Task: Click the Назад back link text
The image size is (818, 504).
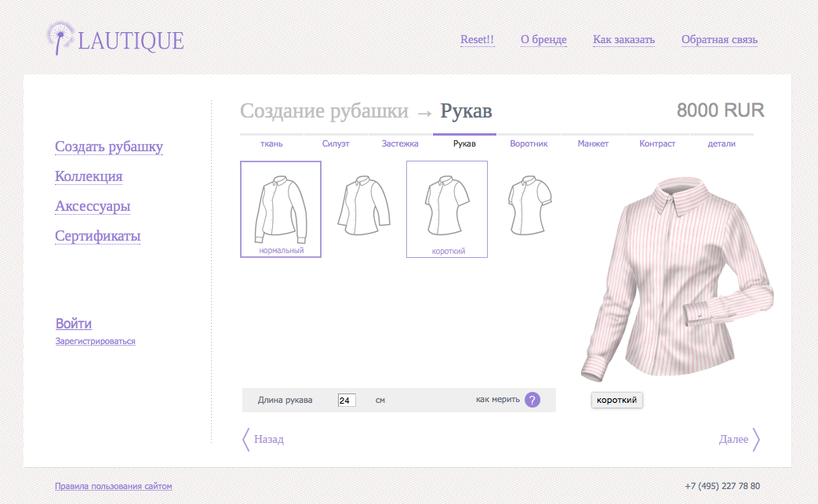Action: (x=269, y=440)
